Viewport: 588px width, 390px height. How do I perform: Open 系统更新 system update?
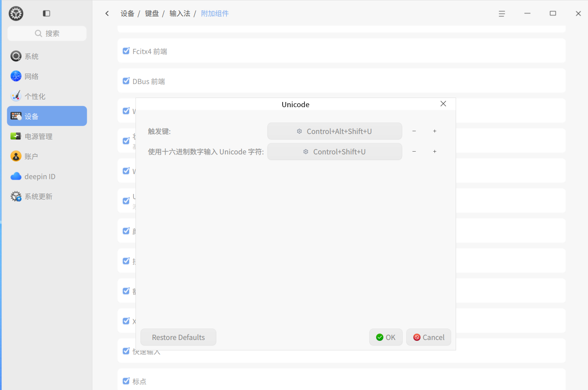(x=47, y=196)
